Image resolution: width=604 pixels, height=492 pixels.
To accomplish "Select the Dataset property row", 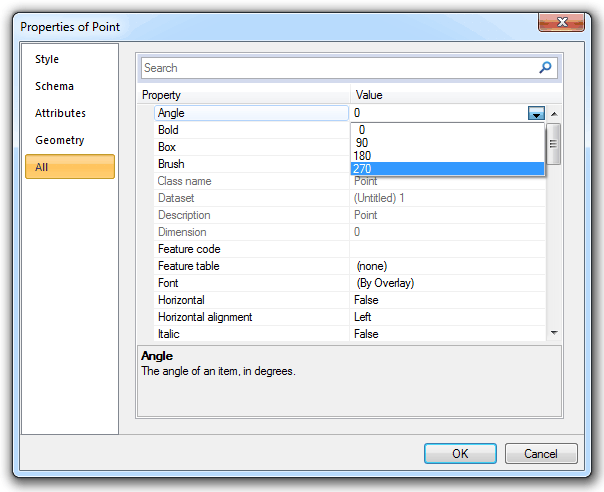I will click(252, 198).
